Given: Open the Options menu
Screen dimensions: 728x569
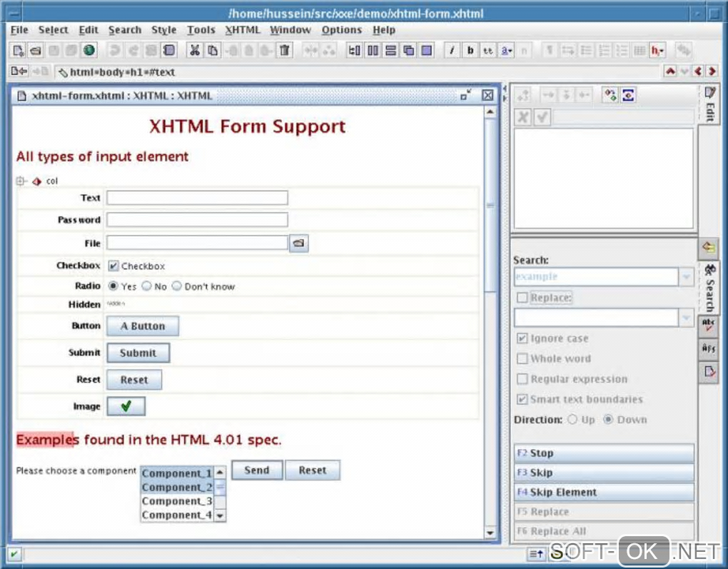Looking at the screenshot, I should [342, 30].
